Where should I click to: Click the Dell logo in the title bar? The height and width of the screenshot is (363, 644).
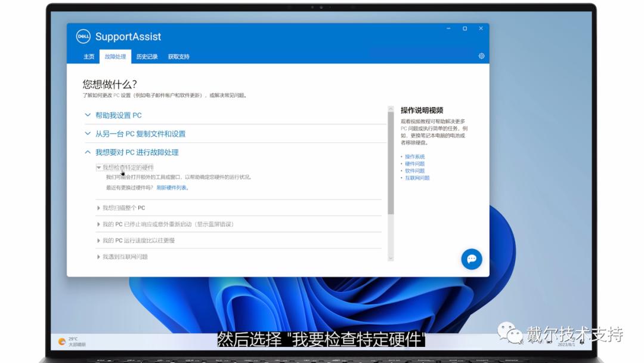(83, 36)
